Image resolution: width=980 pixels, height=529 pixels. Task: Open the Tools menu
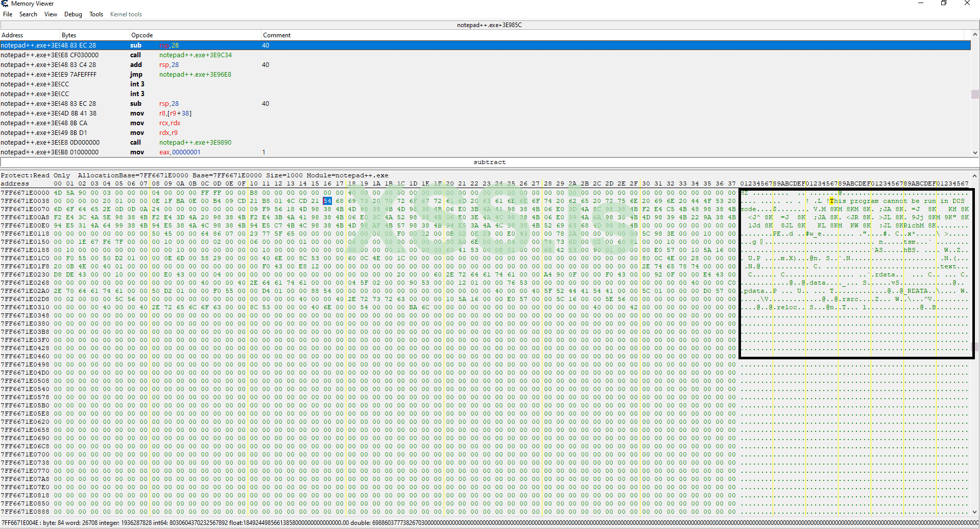click(96, 14)
